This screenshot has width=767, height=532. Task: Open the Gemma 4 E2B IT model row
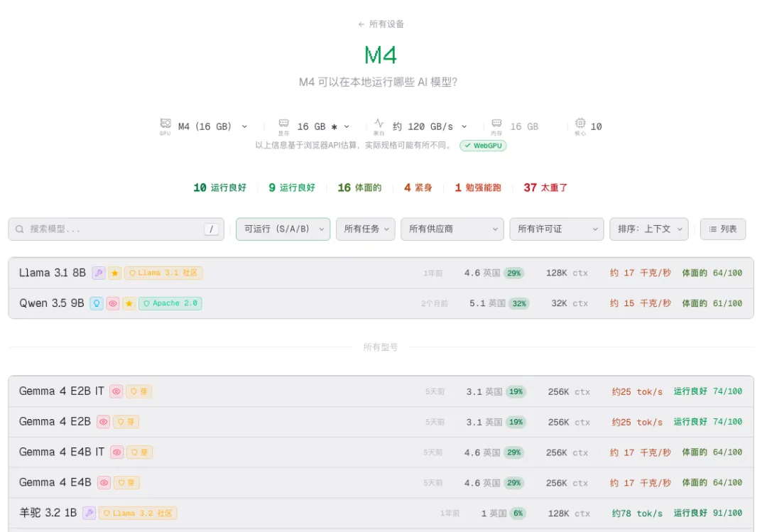pyautogui.click(x=381, y=391)
